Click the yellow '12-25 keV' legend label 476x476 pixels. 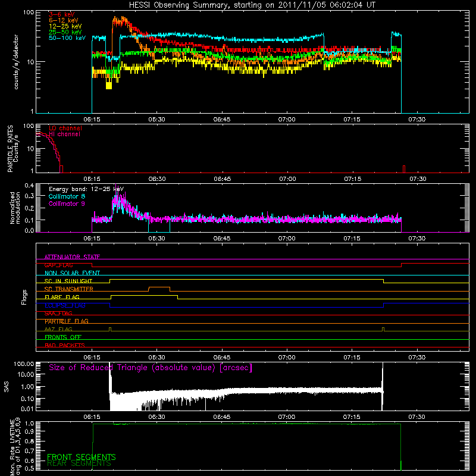click(65, 26)
